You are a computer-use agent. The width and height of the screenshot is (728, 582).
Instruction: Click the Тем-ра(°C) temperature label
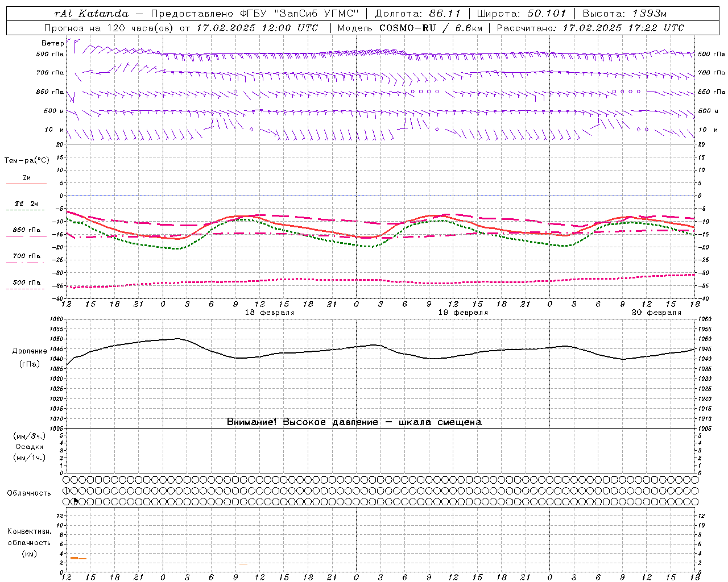click(27, 161)
